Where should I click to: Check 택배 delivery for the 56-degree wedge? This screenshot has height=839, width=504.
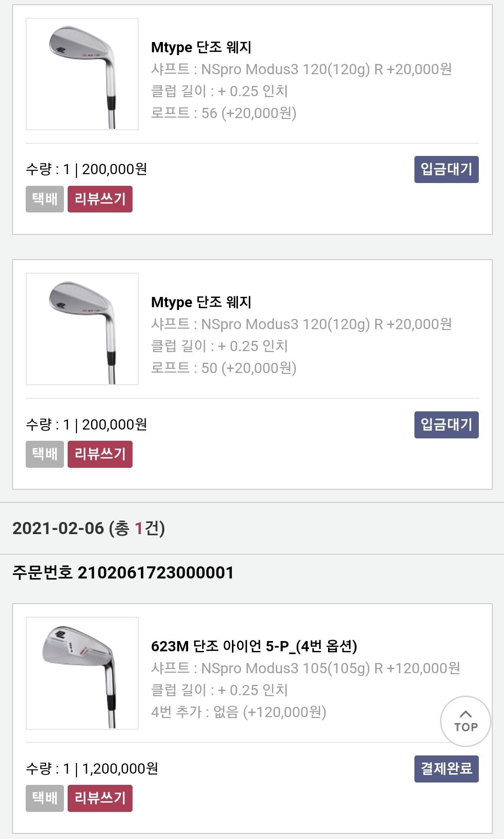[45, 199]
